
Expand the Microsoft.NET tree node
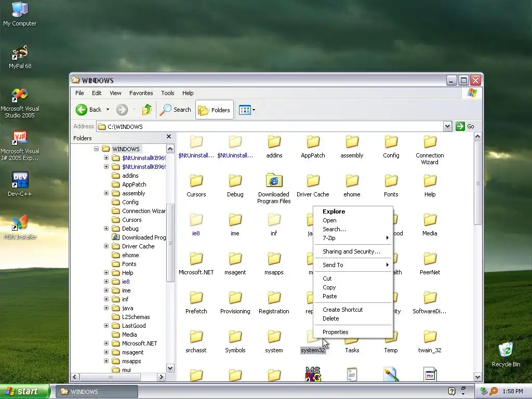(x=106, y=343)
